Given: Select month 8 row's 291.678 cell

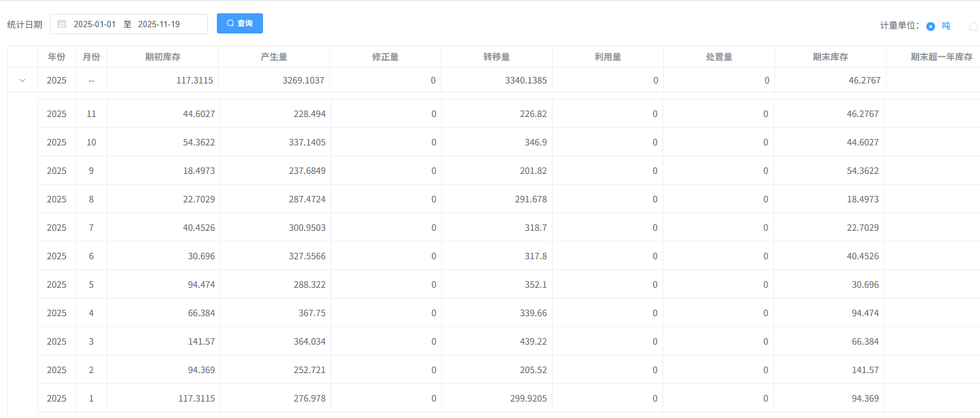Looking at the screenshot, I should 530,199.
